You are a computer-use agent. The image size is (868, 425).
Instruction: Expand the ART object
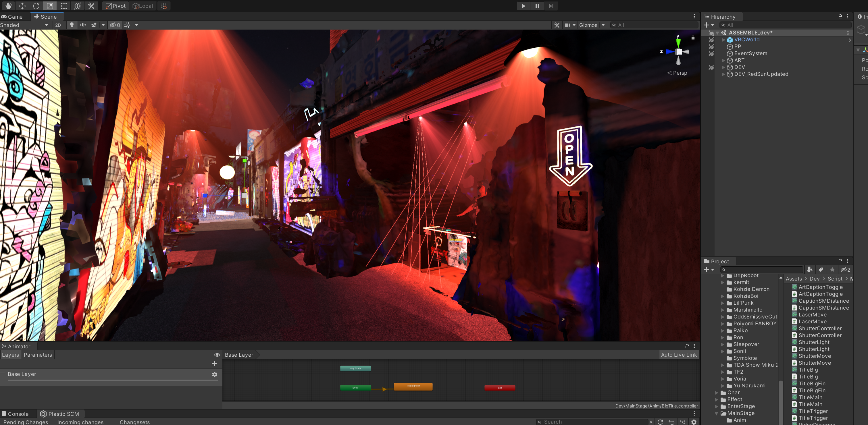(723, 60)
